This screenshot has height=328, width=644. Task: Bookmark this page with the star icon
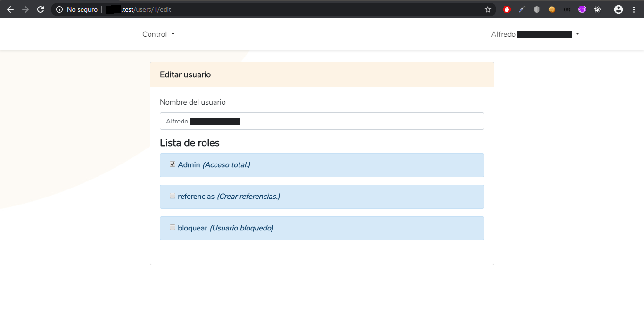pyautogui.click(x=488, y=9)
